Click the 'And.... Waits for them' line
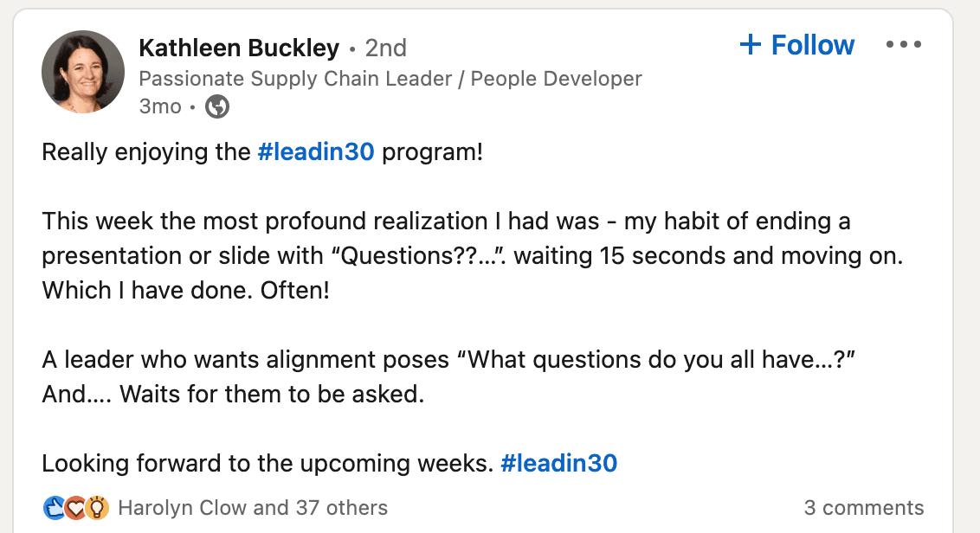This screenshot has width=980, height=533. [x=233, y=395]
